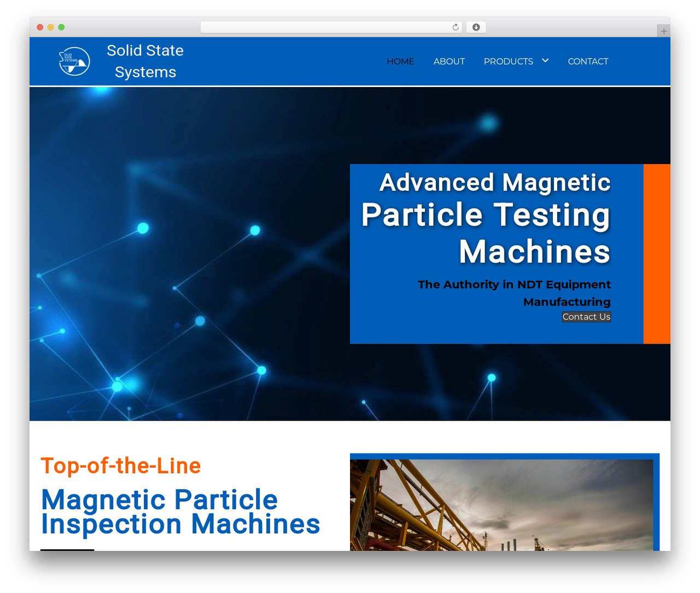Open the browser downloads icon
Screen dimensions: 700x593
tap(476, 27)
